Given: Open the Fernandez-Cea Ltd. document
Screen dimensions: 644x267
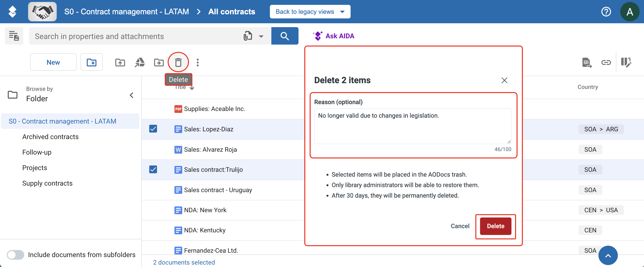Looking at the screenshot, I should [x=211, y=251].
